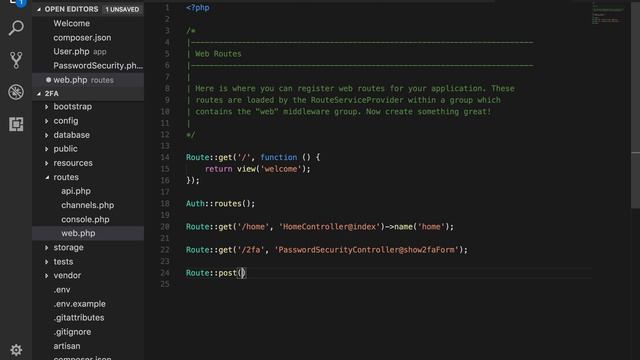Open the Extensions view icon
The width and height of the screenshot is (640, 360).
(16, 124)
